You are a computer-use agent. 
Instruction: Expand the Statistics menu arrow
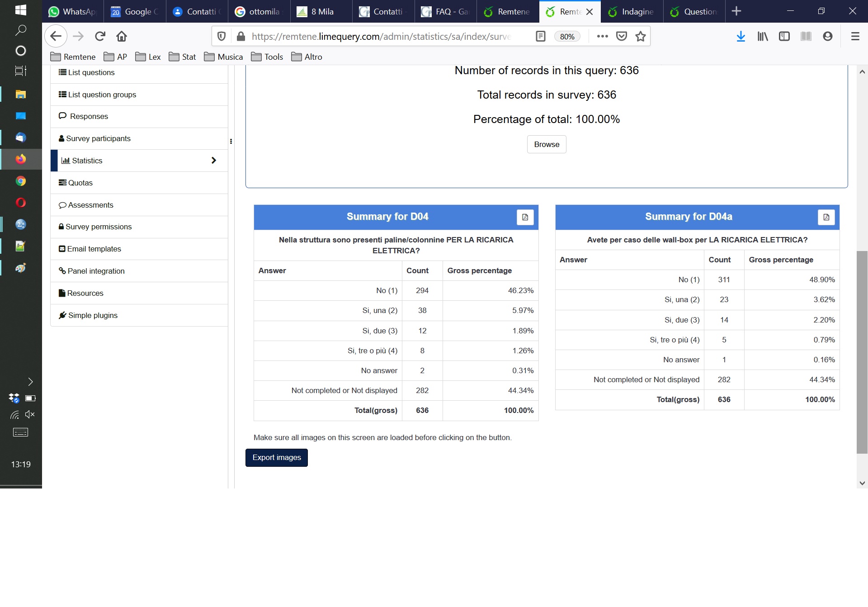pos(214,161)
